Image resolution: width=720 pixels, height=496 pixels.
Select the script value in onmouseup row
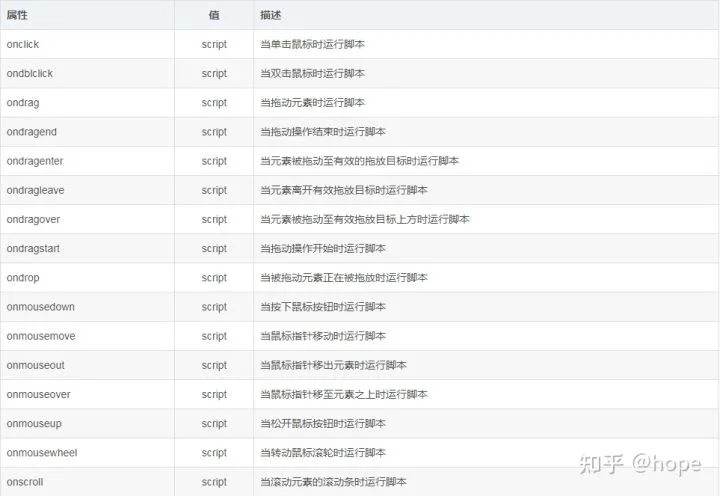coord(214,424)
